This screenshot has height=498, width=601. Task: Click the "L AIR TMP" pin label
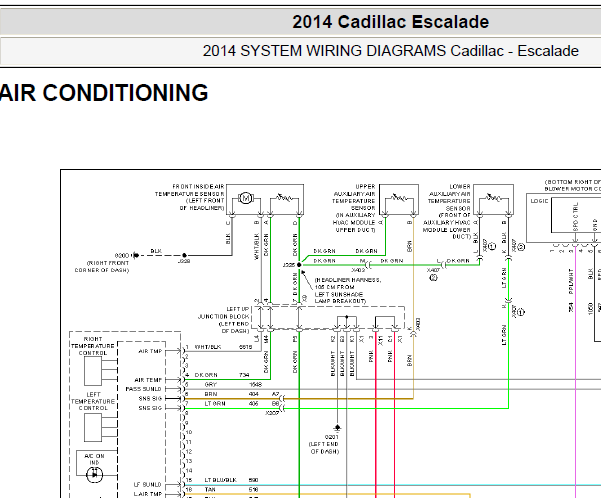[x=148, y=494]
